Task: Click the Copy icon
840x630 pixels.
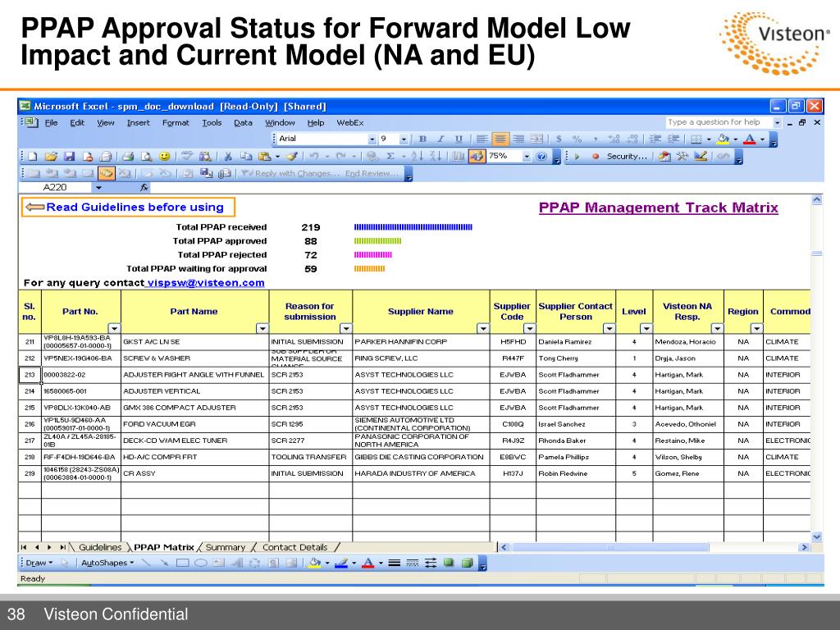Action: click(x=246, y=157)
